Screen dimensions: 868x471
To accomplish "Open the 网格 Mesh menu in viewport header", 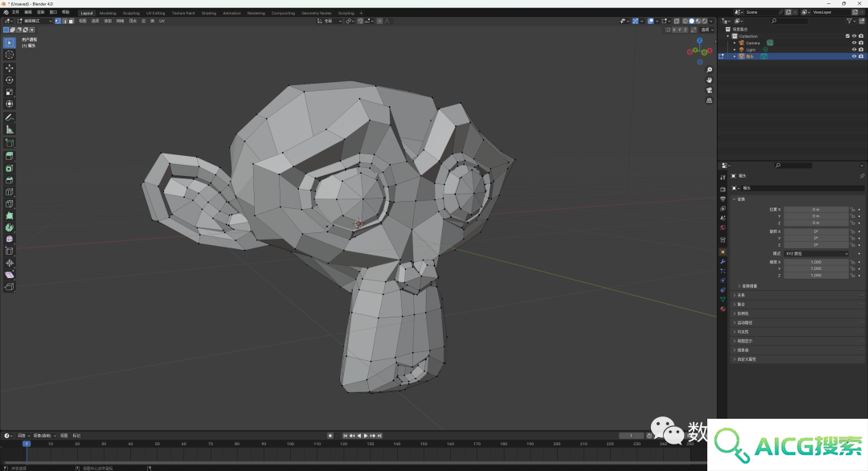I will [120, 21].
